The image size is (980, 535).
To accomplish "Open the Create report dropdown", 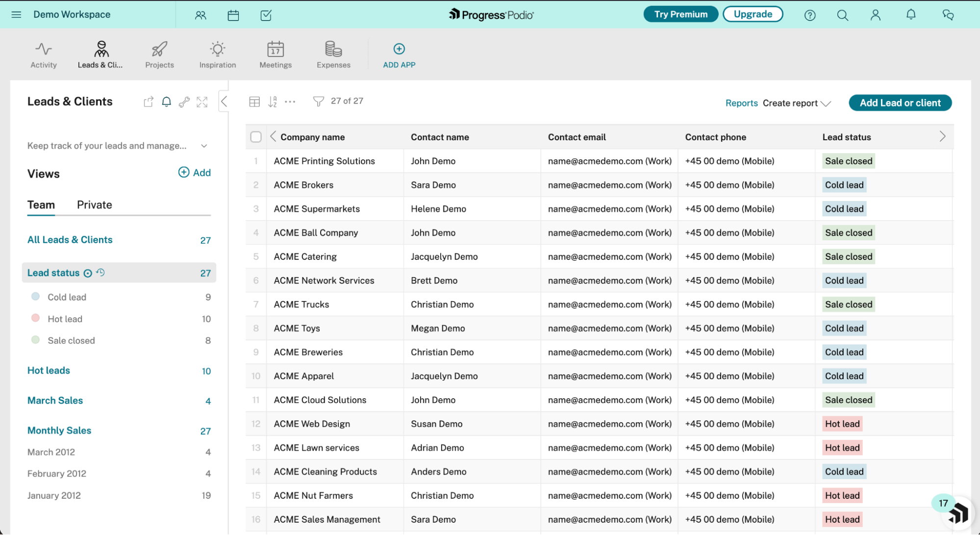I will 797,103.
